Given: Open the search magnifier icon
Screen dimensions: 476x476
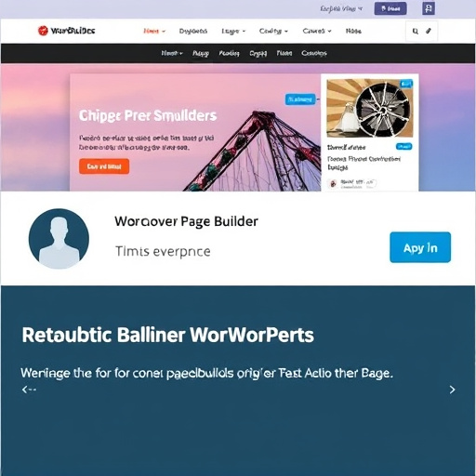Looking at the screenshot, I should [415, 31].
